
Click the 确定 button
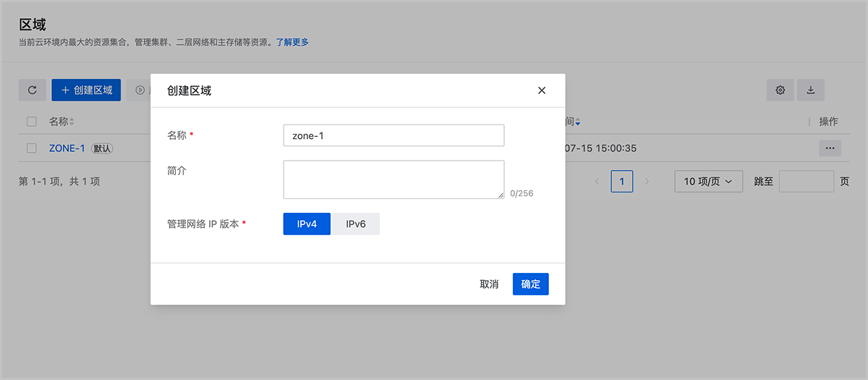(531, 284)
